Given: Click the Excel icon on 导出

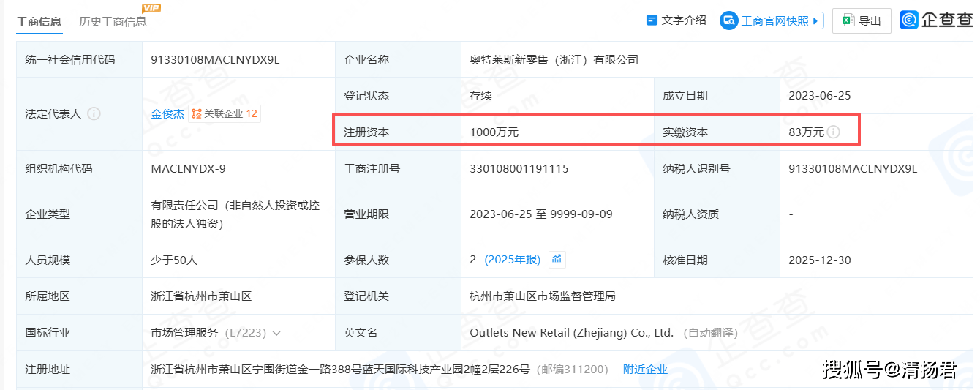Looking at the screenshot, I should click(x=848, y=20).
